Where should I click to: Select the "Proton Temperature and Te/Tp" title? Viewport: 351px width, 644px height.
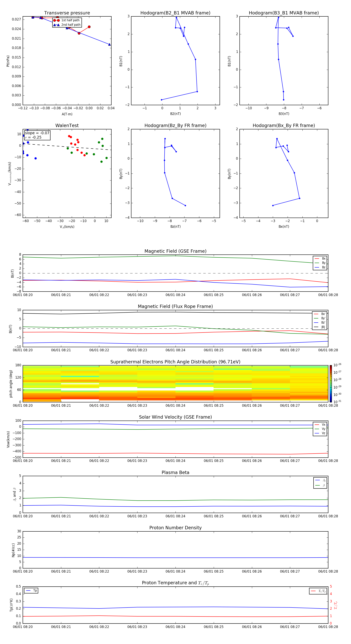[x=175, y=583]
